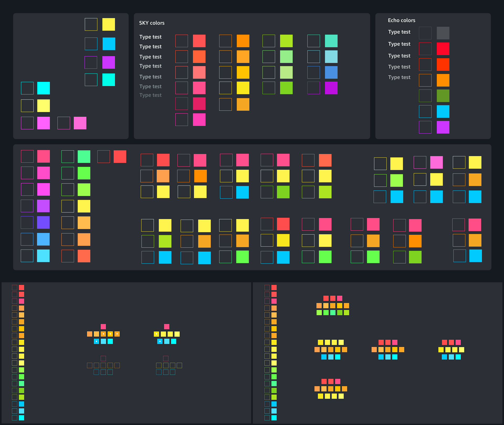Screen dimensions: 504x425
Task: Select the medium blue filled swatch in SKY colors
Action: [x=331, y=72]
